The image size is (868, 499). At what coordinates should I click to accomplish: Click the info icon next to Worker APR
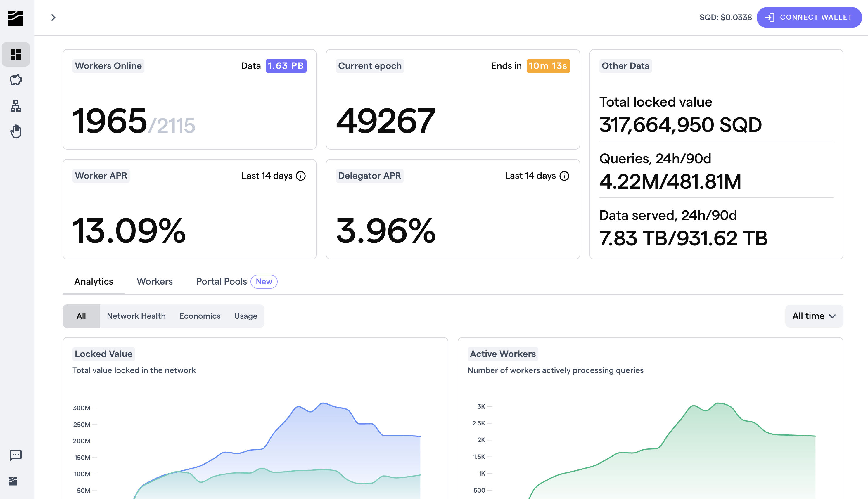[301, 176]
